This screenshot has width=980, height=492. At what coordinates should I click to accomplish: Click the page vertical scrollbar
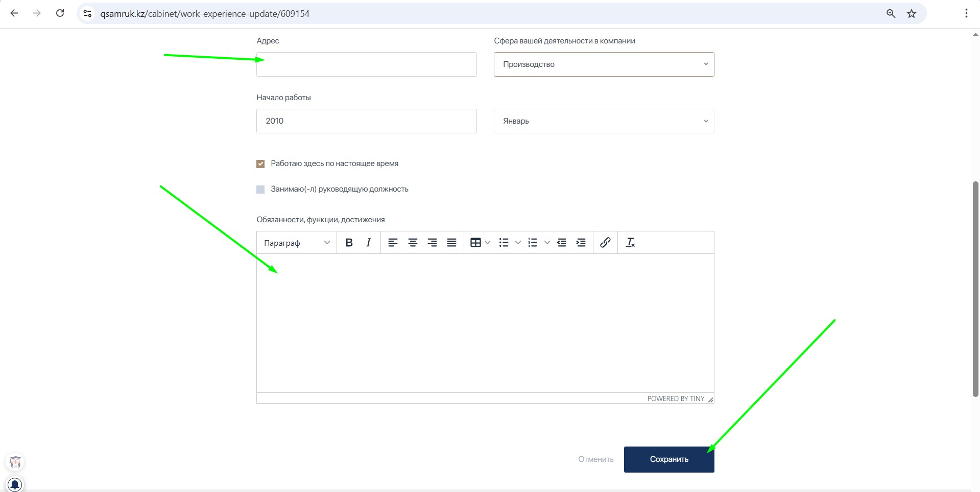coord(975,289)
